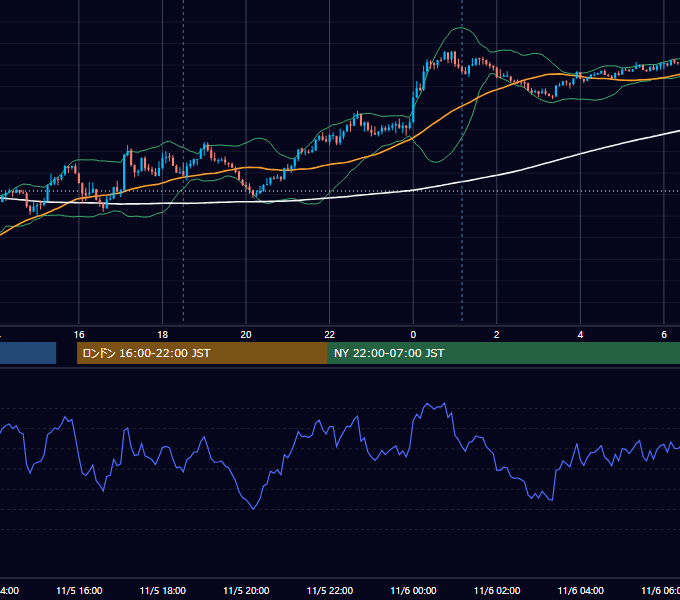Click the '11/5 22:00' date label

330,591
